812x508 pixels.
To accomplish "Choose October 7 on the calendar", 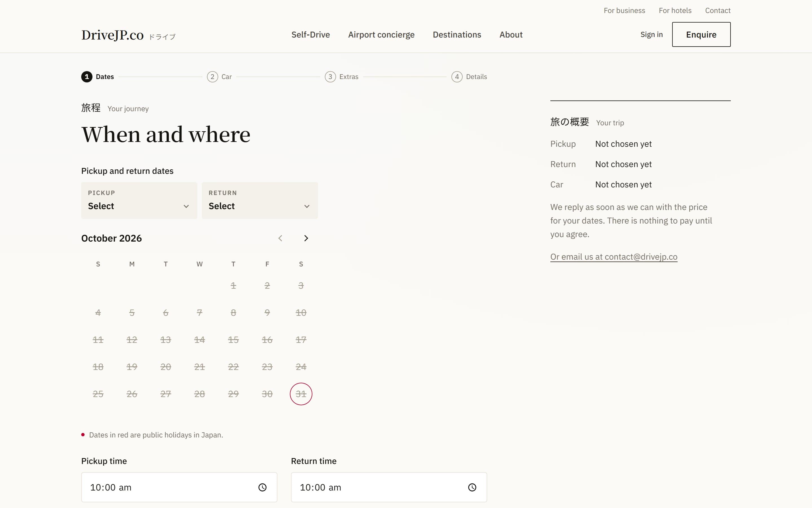I will click(x=200, y=313).
